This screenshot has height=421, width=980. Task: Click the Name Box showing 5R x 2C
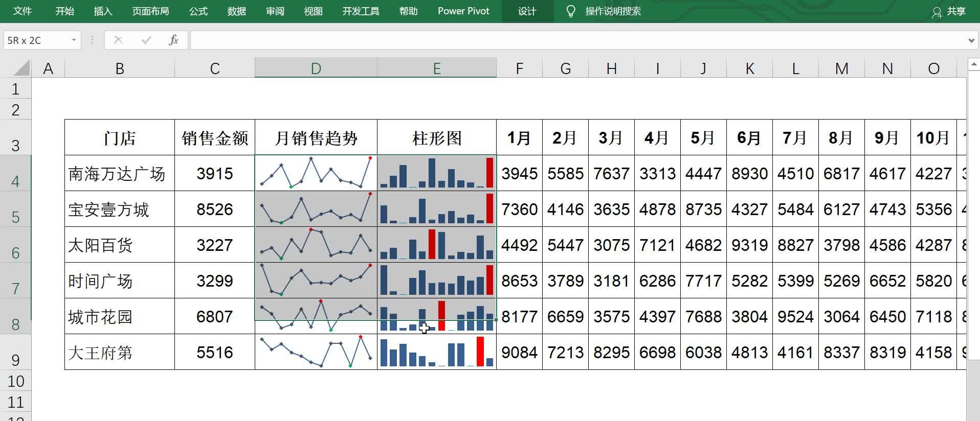point(37,40)
